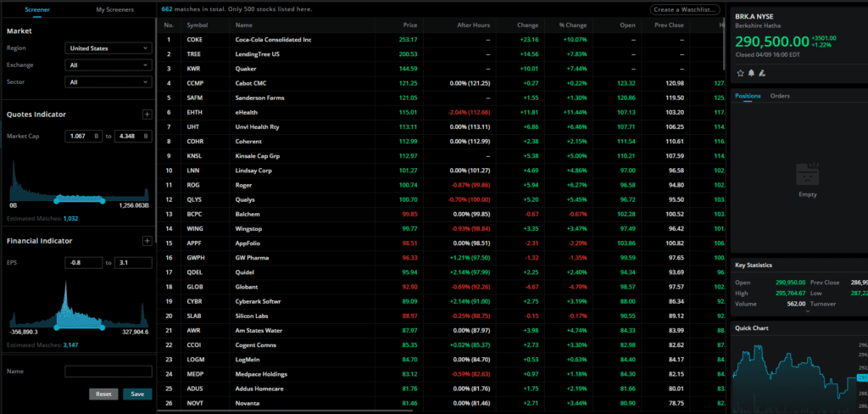Select the CCMP Cabot CMC row

pyautogui.click(x=441, y=83)
